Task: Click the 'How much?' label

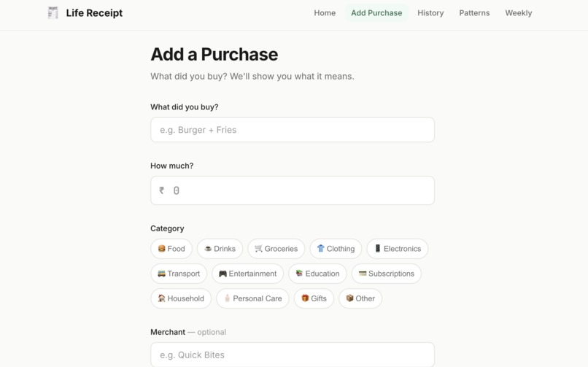Action: tap(171, 166)
